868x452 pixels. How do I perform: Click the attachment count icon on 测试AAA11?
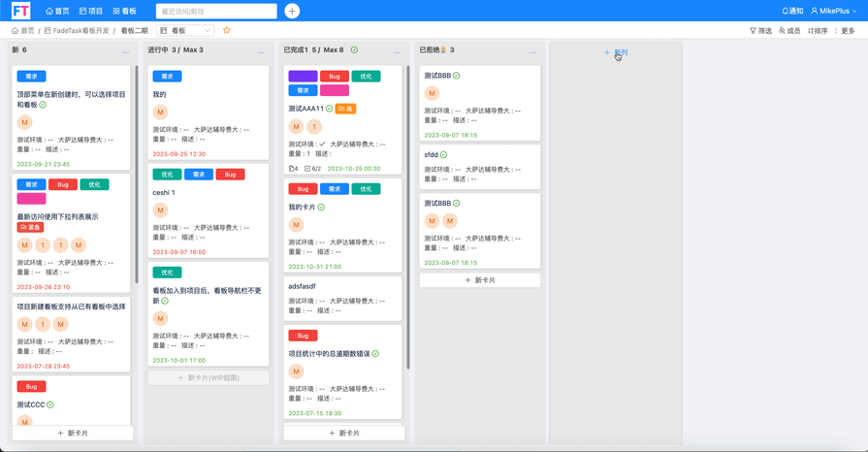click(293, 169)
